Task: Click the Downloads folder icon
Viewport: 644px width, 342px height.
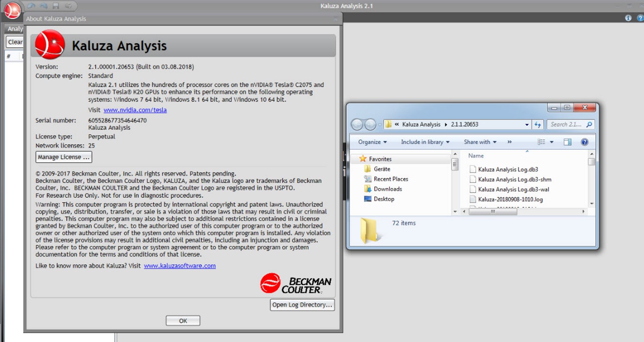Action: click(367, 189)
